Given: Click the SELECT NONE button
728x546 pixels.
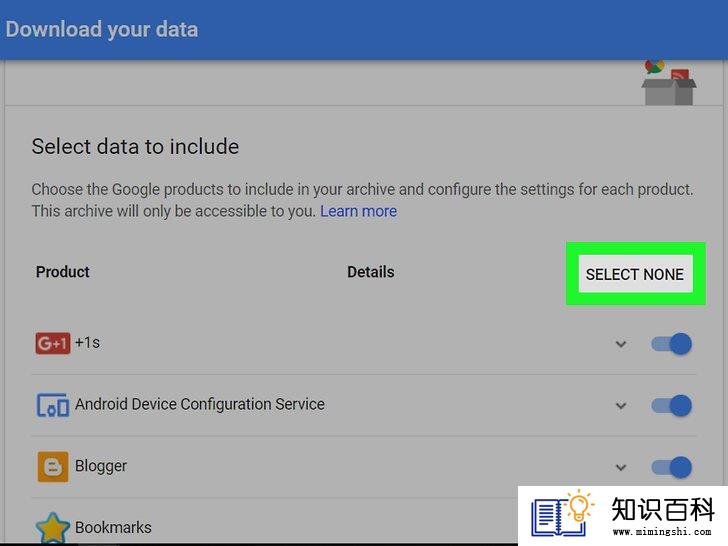Looking at the screenshot, I should click(x=635, y=274).
